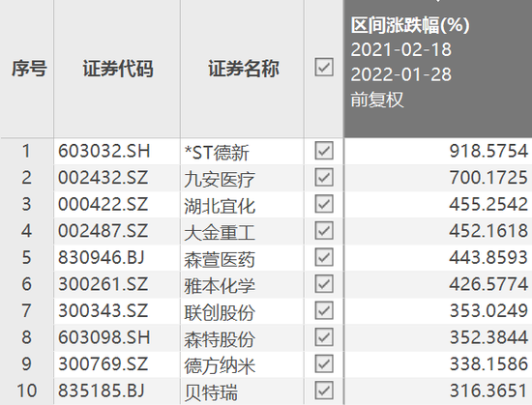The width and height of the screenshot is (532, 405).
Task: Select stock code 002487.SZ
Action: 103,231
